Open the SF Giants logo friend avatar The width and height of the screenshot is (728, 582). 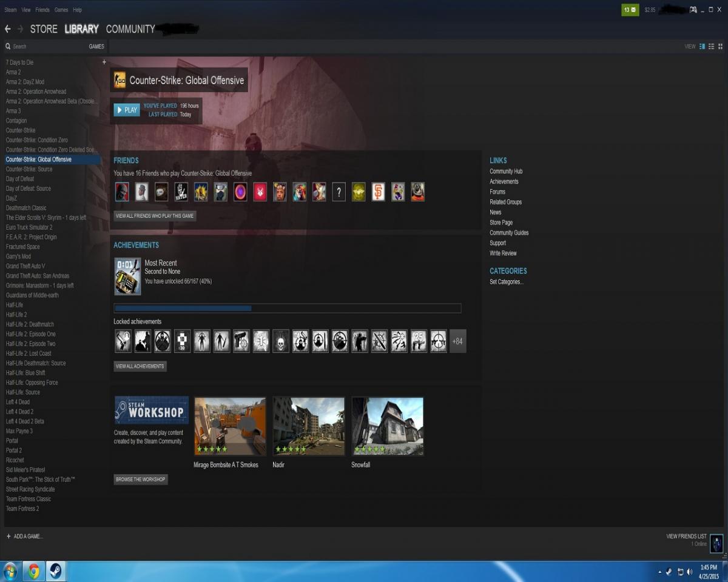(378, 192)
